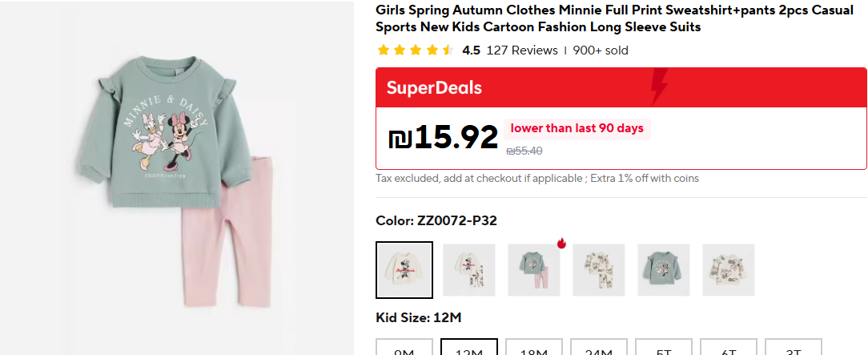868x355 pixels.
Task: Click the lightning bolt icon in SuperDeals banner
Action: (x=658, y=87)
